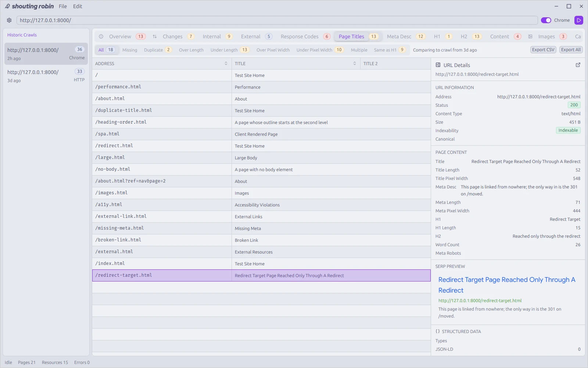Select the 3d ago HTTP historic crawl

click(x=46, y=76)
